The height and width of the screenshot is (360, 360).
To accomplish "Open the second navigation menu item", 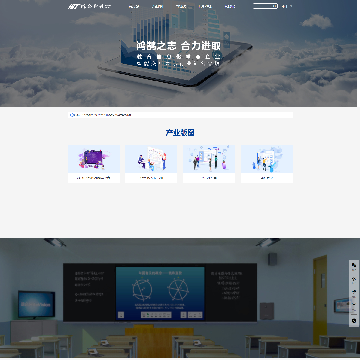I will click(x=157, y=6).
